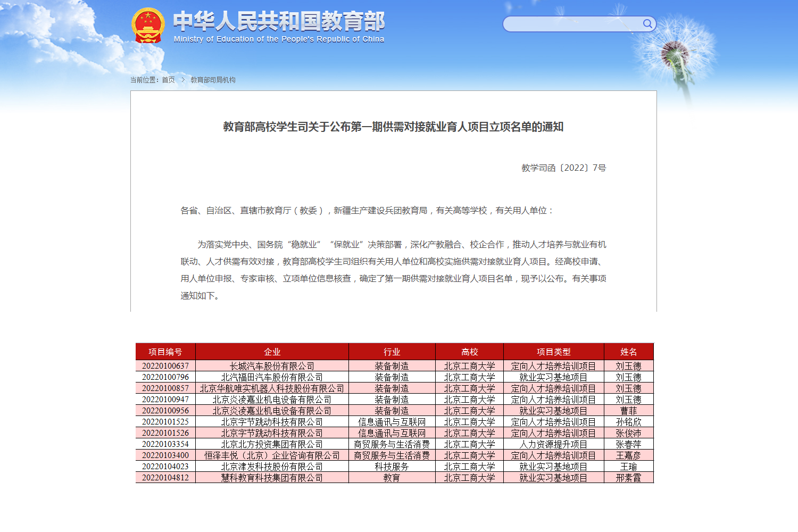This screenshot has height=532, width=798.
Task: Open the 教育部司局机构 breadcrumb link
Action: pyautogui.click(x=213, y=80)
